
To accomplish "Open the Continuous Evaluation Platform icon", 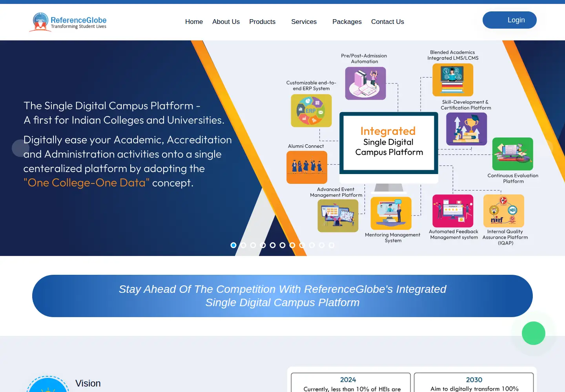I will coord(513,154).
